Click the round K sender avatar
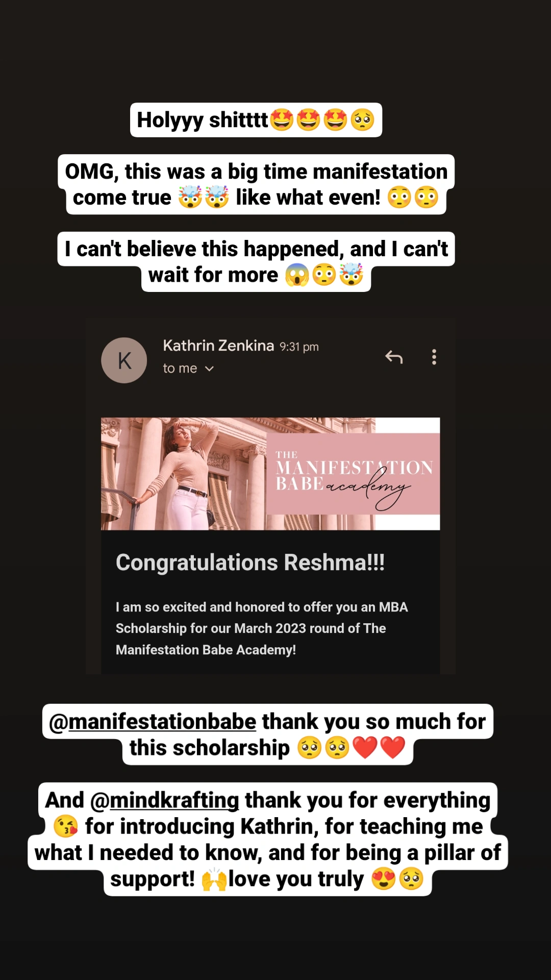Image resolution: width=551 pixels, height=980 pixels. coord(124,360)
